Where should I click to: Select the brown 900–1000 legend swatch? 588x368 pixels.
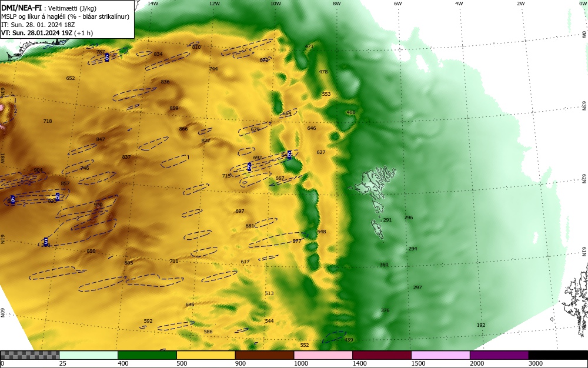(x=265, y=355)
